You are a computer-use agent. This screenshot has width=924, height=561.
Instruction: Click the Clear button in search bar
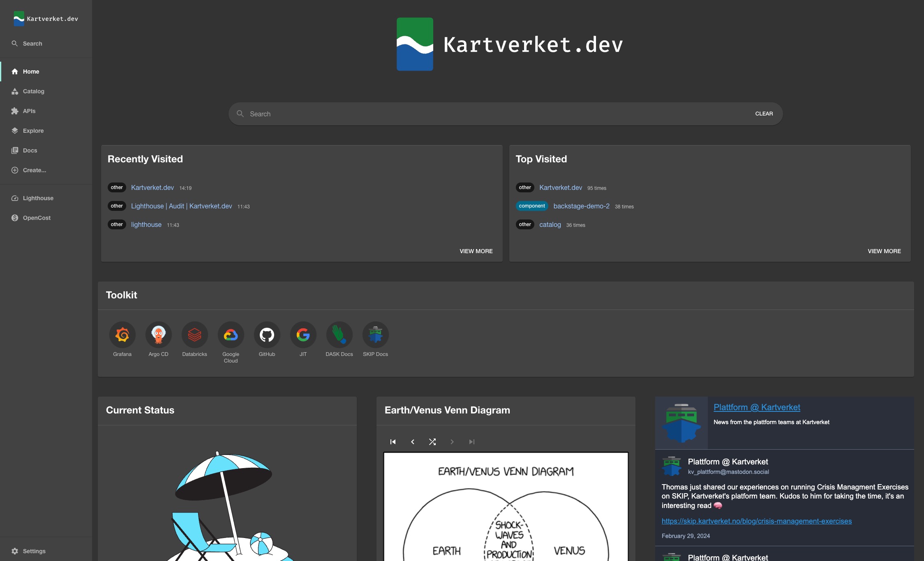[x=764, y=114]
